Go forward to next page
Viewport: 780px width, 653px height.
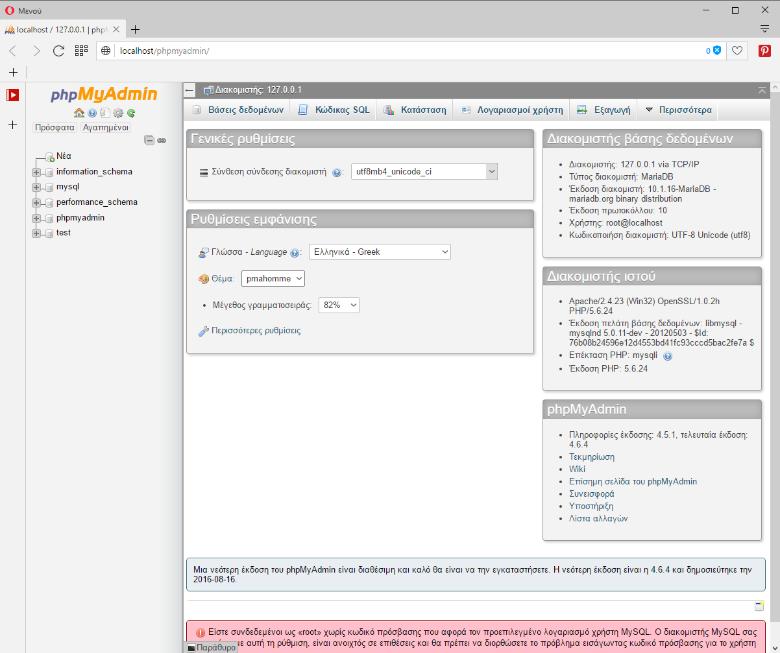pos(36,50)
